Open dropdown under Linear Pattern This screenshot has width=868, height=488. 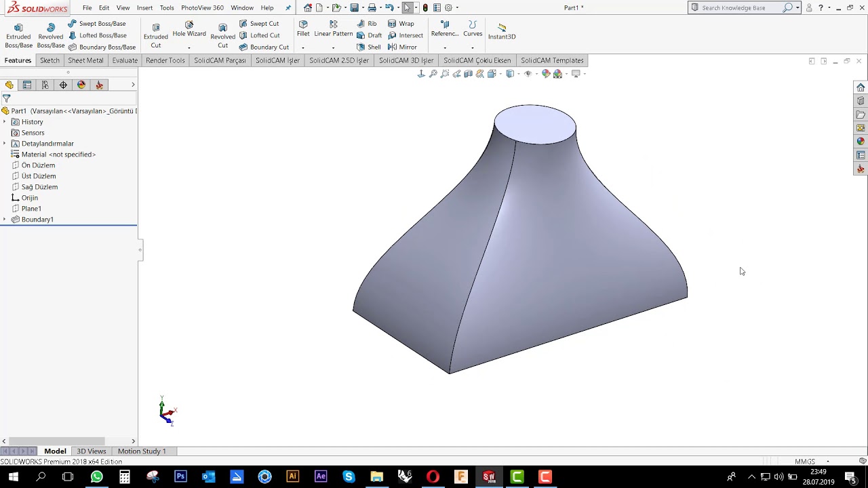pos(333,47)
